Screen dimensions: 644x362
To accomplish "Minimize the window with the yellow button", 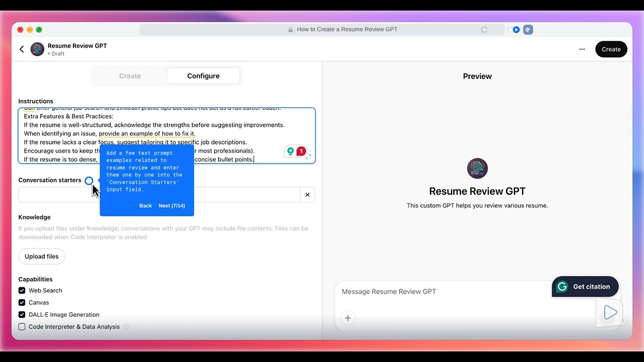I will (x=30, y=30).
